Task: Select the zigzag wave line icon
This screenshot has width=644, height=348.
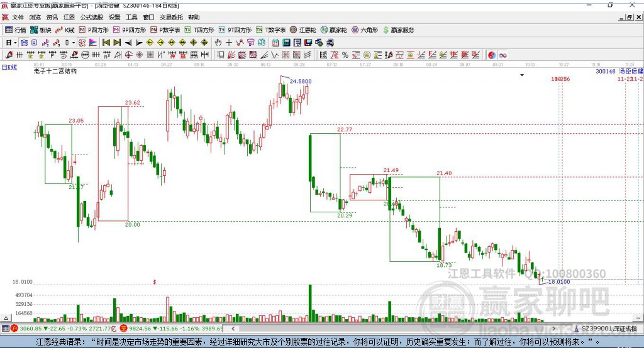Action: tap(275, 55)
